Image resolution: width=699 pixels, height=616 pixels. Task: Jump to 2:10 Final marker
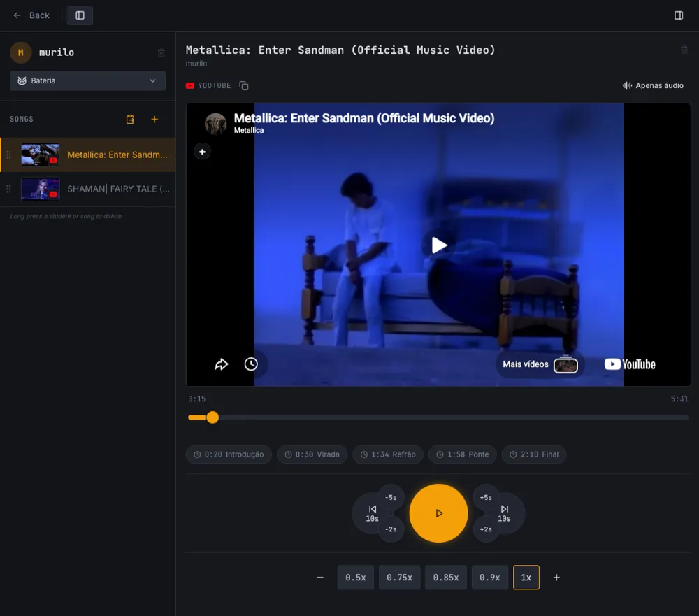(534, 454)
